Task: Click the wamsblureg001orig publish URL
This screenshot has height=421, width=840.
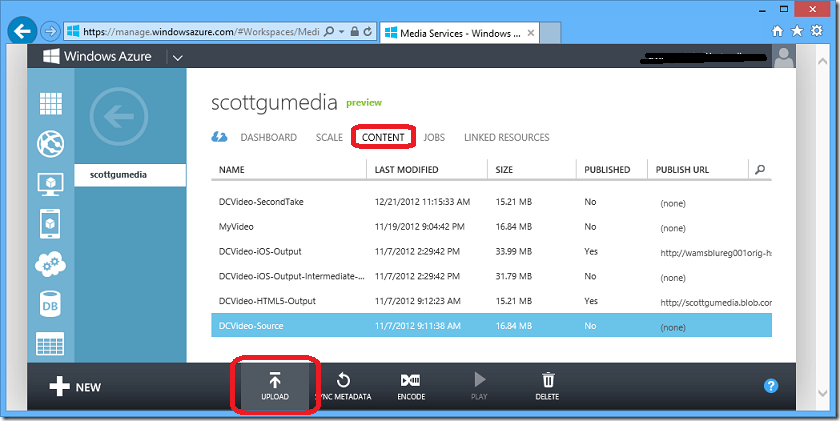Action: [x=716, y=253]
